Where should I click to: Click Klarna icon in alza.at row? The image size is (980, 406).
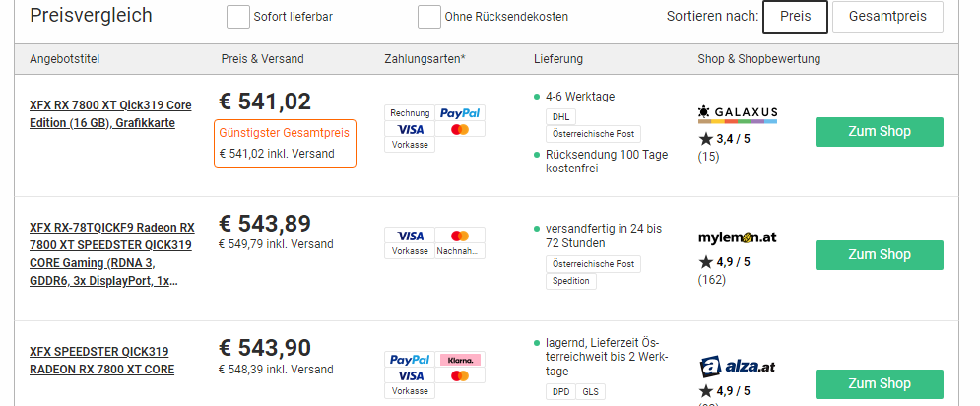click(x=460, y=360)
